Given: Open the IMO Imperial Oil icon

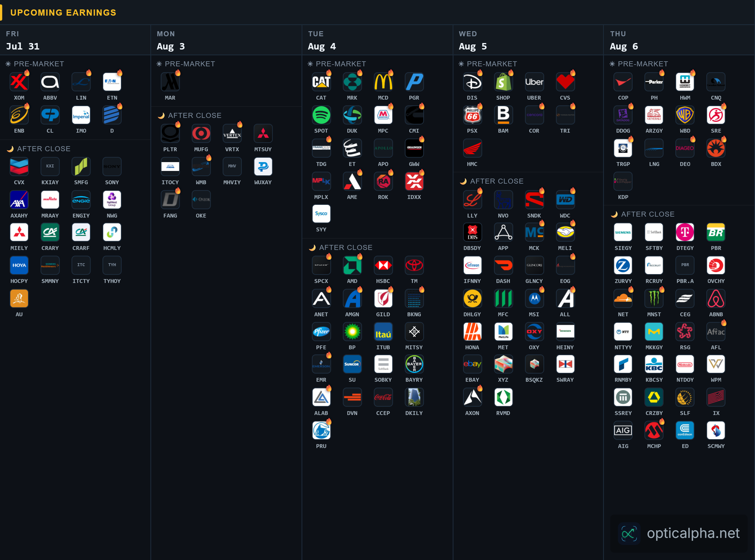Looking at the screenshot, I should tap(81, 115).
